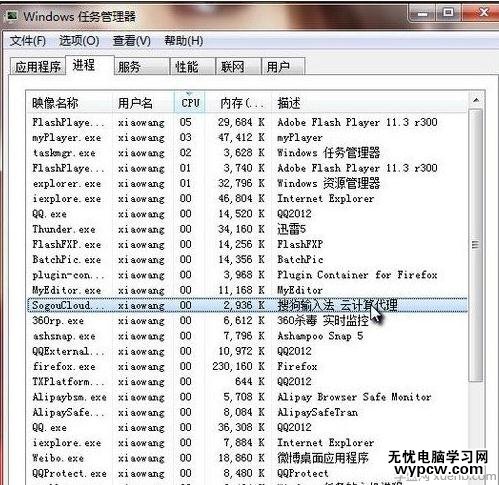
Task: Select the ashsnap.exe process
Action: 247,336
